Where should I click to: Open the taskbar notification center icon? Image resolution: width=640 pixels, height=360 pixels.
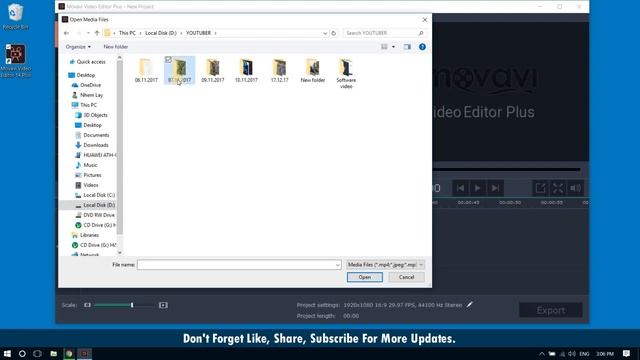(x=627, y=354)
